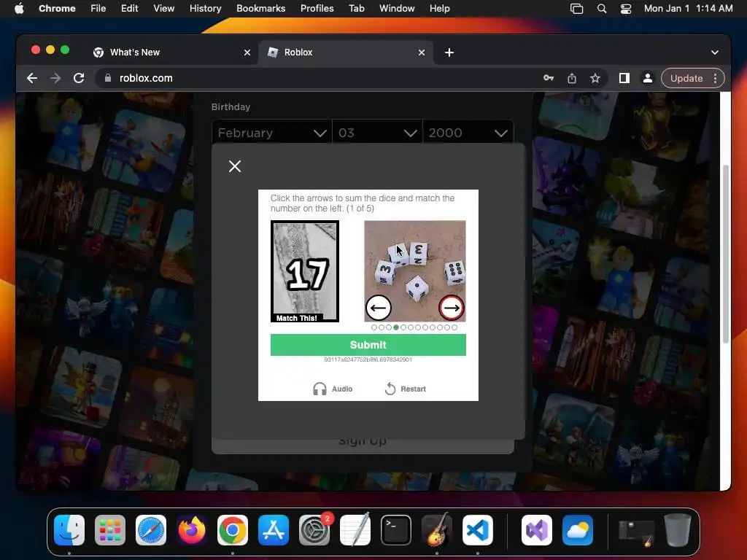Go back in Chrome
Viewport: 747px width, 560px height.
click(32, 78)
